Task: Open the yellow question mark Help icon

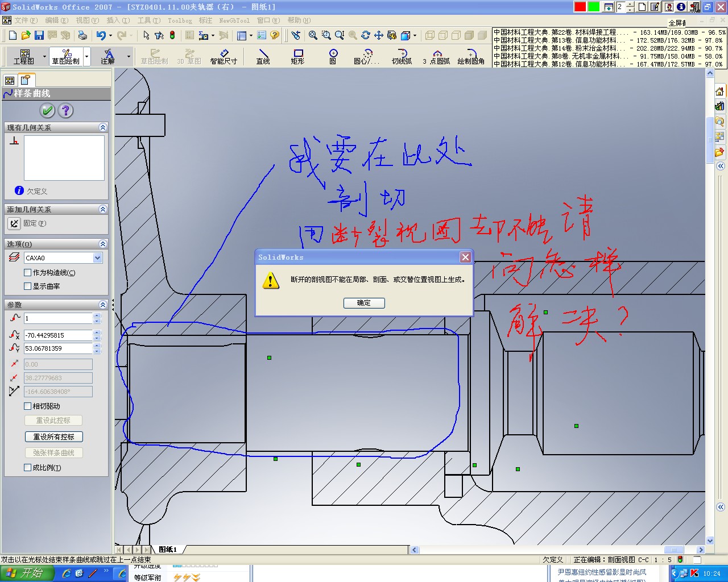Action: tap(275, 35)
